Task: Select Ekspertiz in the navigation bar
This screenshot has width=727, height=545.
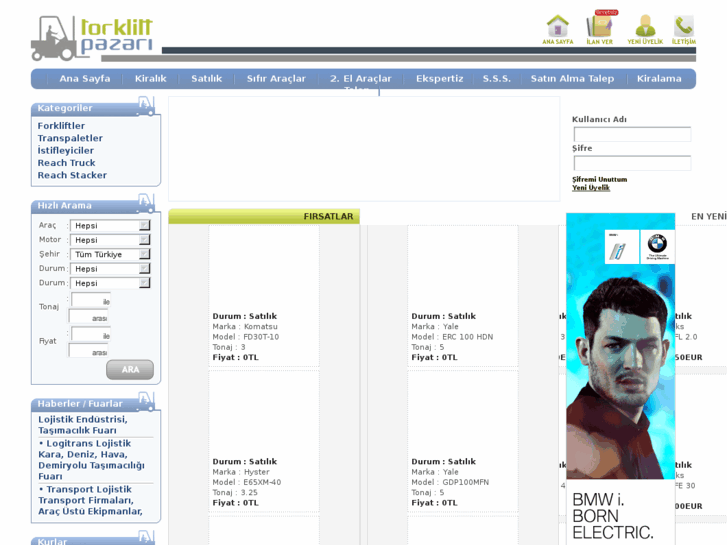Action: click(440, 78)
